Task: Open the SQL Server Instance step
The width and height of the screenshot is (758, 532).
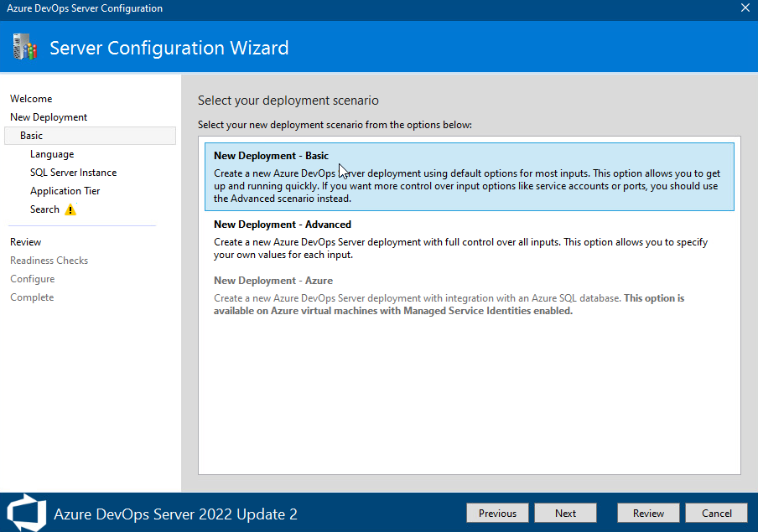Action: [72, 172]
